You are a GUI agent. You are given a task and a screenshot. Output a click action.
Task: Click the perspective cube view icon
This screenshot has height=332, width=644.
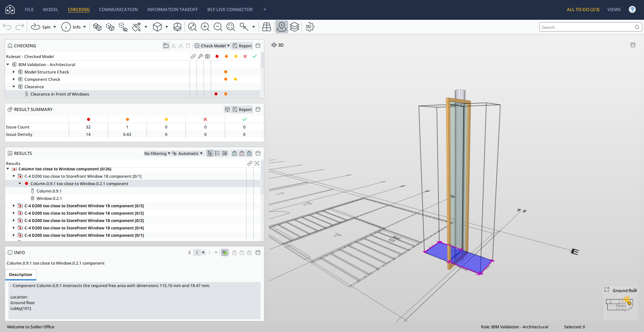(157, 27)
